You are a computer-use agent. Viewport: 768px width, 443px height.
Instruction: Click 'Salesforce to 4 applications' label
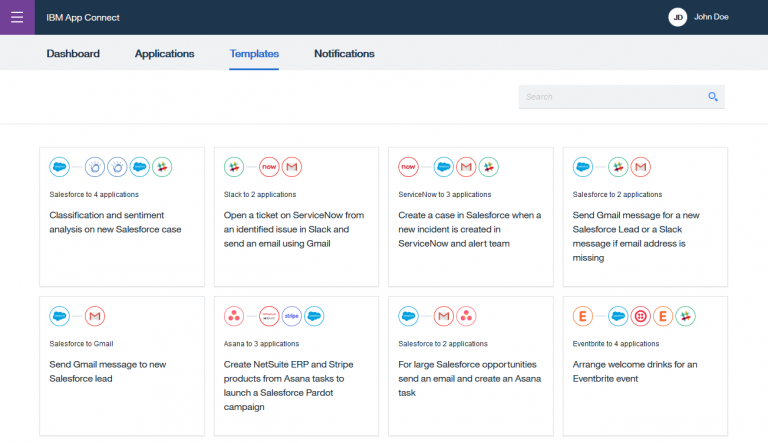click(94, 195)
